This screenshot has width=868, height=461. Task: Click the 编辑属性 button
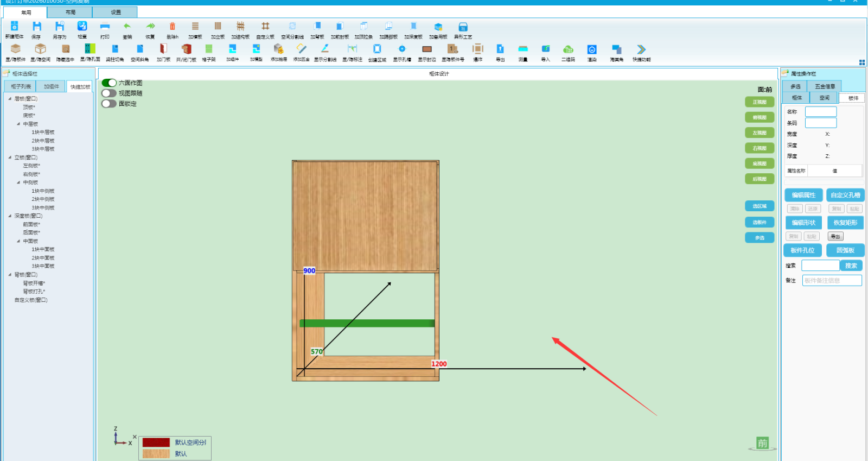[x=803, y=195]
